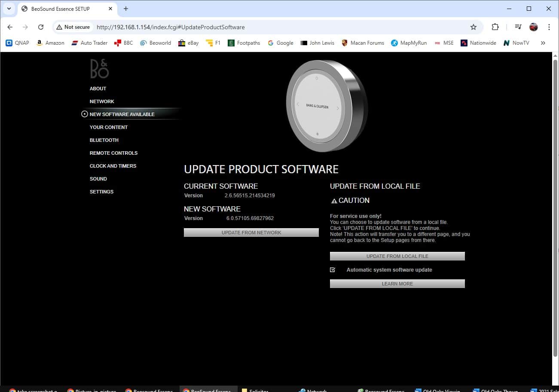Viewport: 559px width, 392px height.
Task: Open the Chrome profile avatar
Action: 534,27
